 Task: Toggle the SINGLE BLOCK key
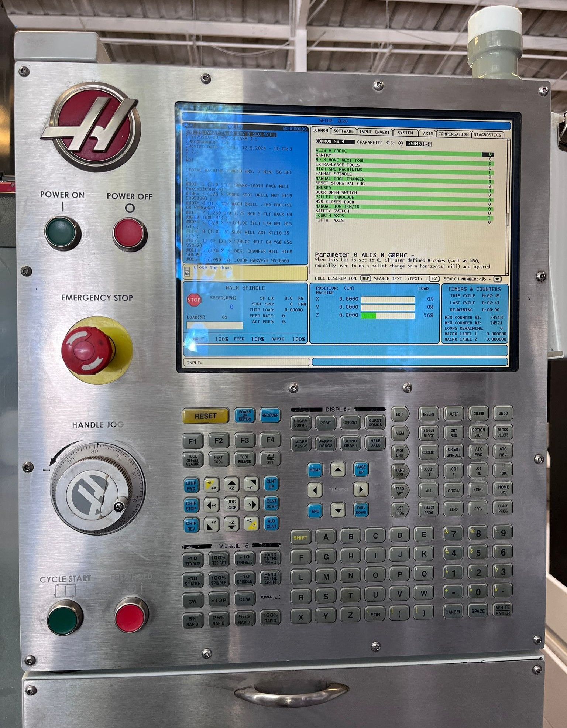pos(429,433)
